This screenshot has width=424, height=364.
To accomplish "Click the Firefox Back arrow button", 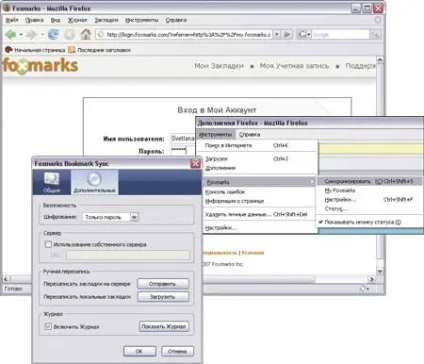I will (x=11, y=34).
